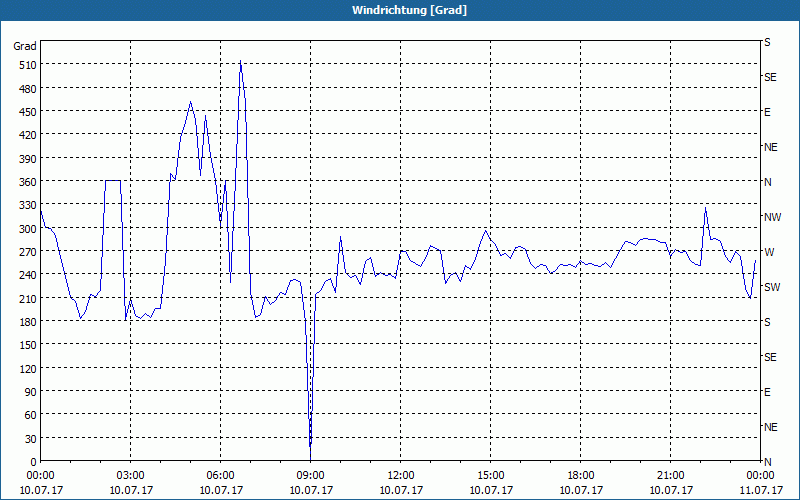Click the SE compass label at 120 gridline
The width and height of the screenshot is (800, 500).
click(770, 357)
